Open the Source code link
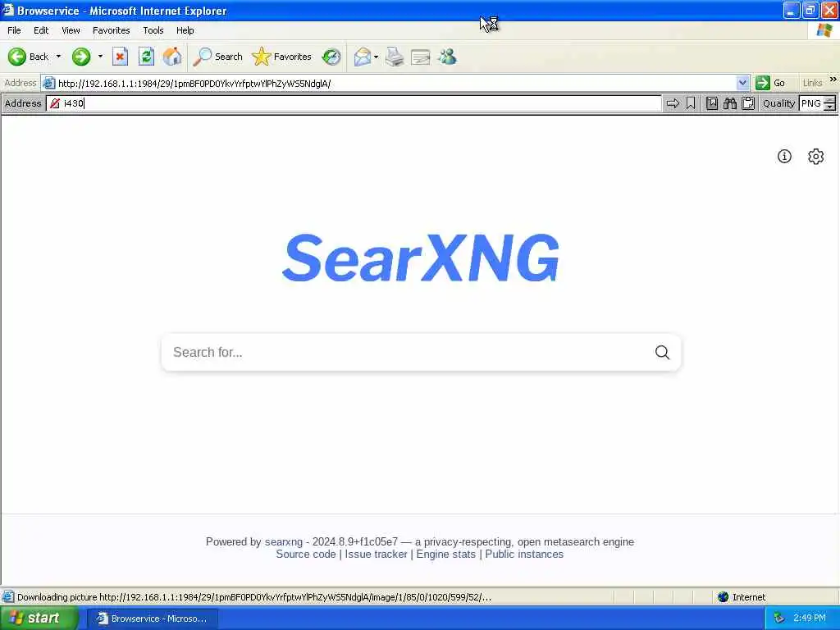The image size is (840, 630). pyautogui.click(x=306, y=555)
